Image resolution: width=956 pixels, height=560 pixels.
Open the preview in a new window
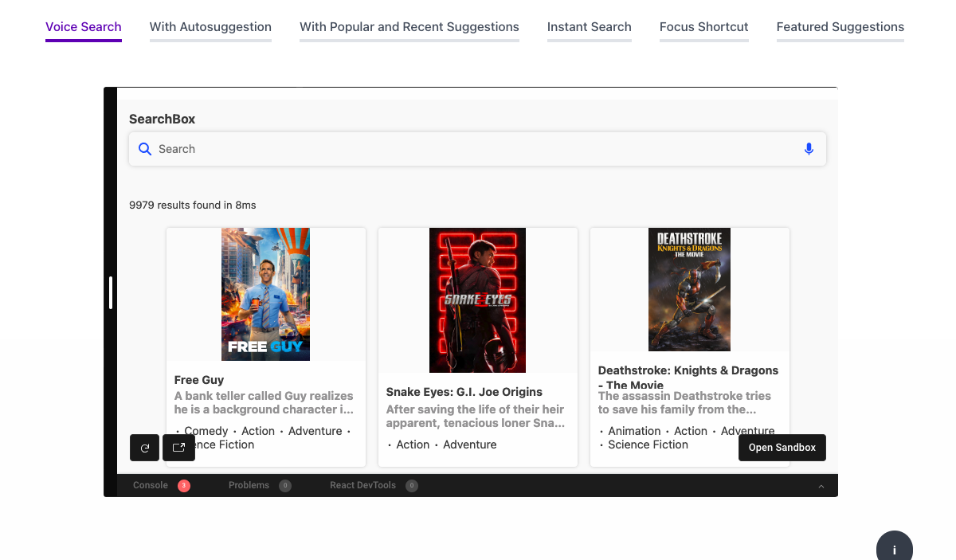[x=179, y=448]
